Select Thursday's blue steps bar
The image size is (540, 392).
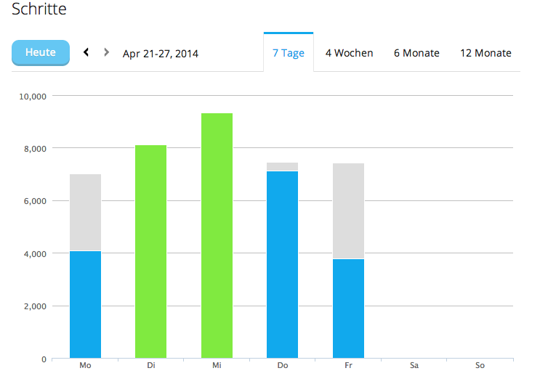pos(282,265)
